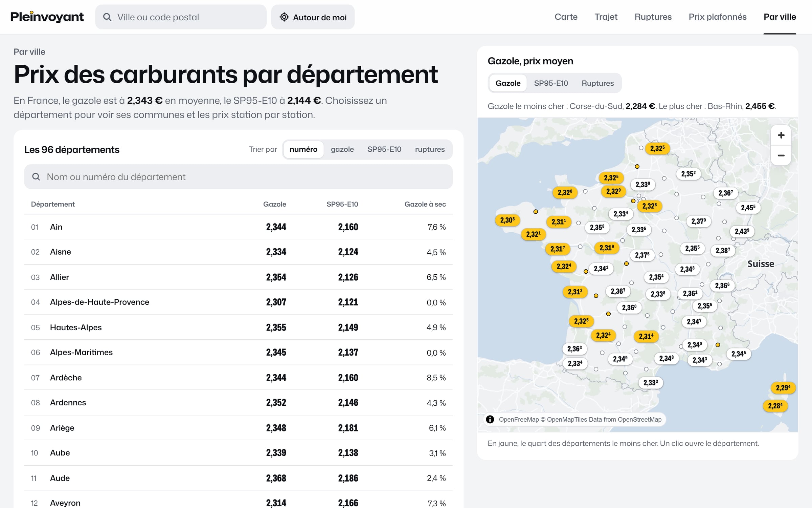Zoom out on the map with the minus button

[781, 155]
